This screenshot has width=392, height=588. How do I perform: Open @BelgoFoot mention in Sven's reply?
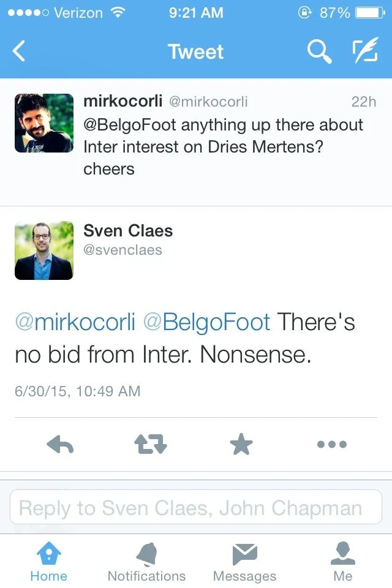point(206,322)
